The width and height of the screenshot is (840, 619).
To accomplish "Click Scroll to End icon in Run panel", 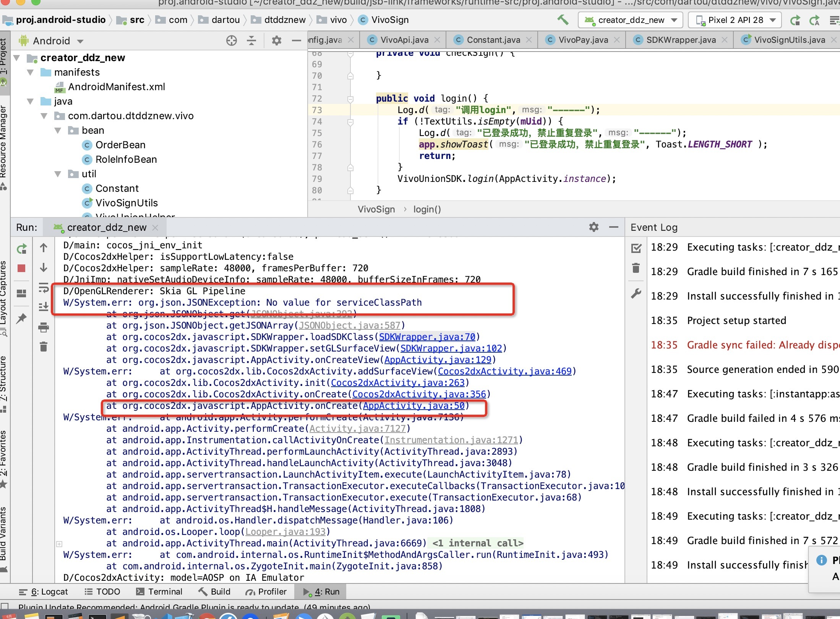I will 44,307.
